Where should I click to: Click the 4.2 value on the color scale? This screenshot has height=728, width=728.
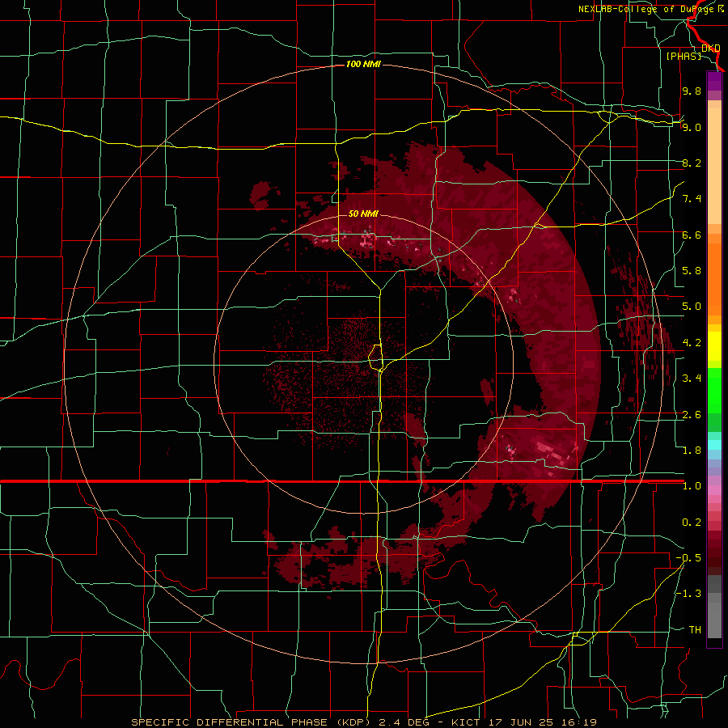(692, 343)
